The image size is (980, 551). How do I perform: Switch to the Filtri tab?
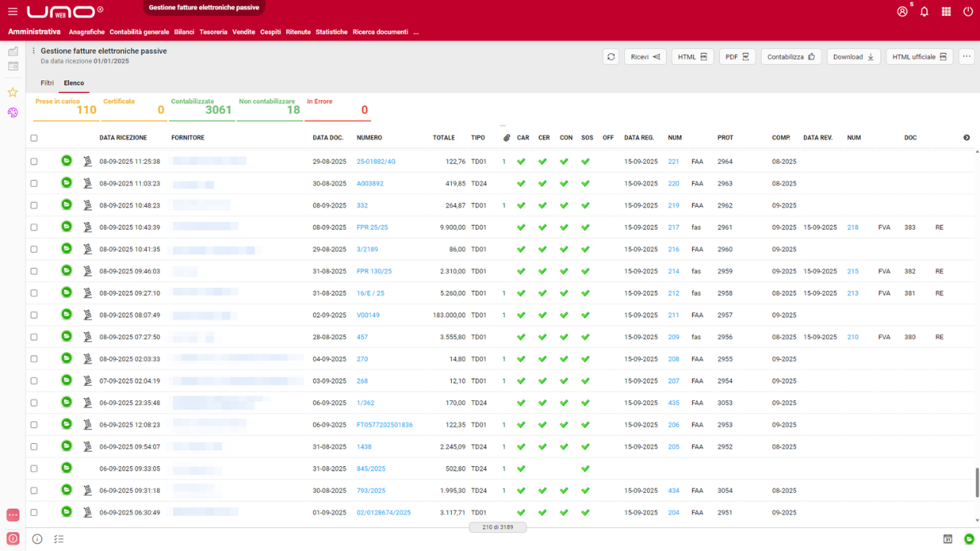click(x=47, y=83)
